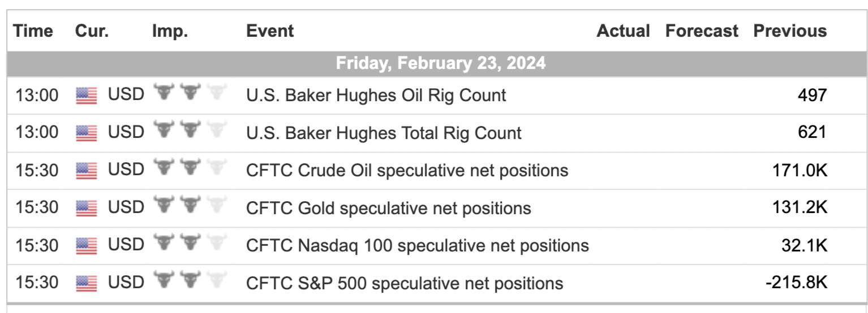868x313 pixels.
Task: Click first bull importance icon for Oil Rig Count
Action: click(164, 92)
